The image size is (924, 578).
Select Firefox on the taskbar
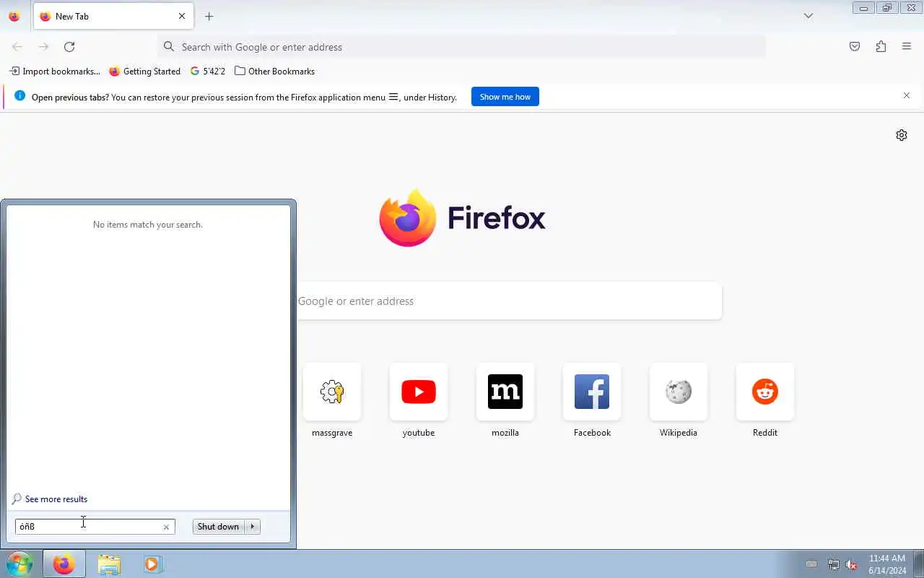pyautogui.click(x=64, y=564)
